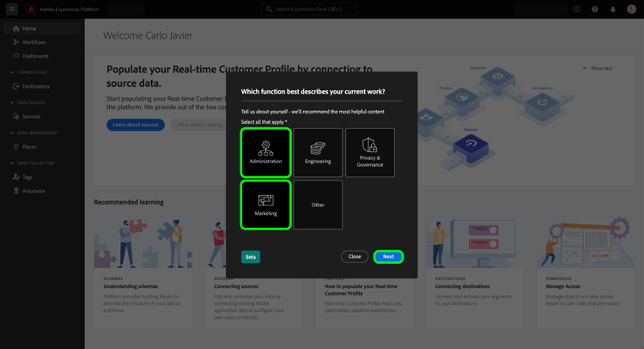Screen dimensions: 644x349
Task: Open the Manage Access card thumbnail
Action: pos(586,242)
